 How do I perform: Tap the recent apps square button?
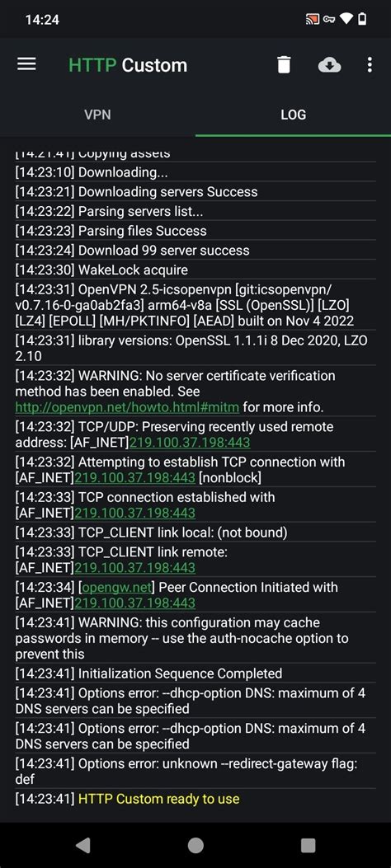(308, 845)
